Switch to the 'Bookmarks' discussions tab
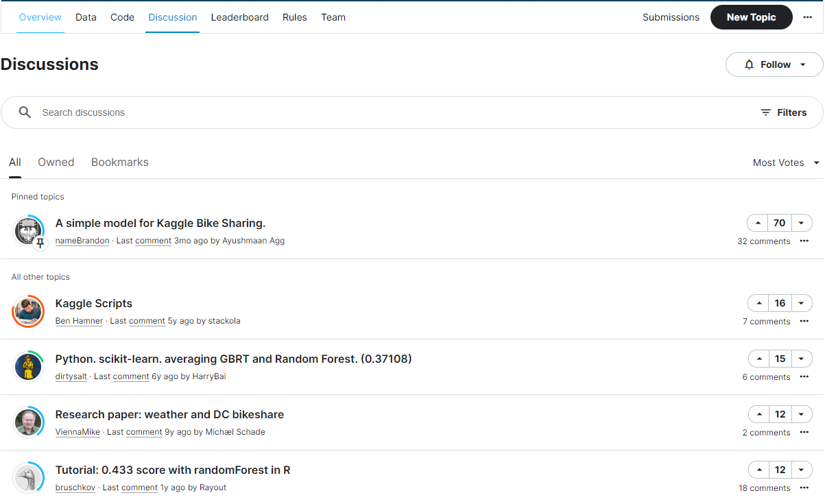The width and height of the screenshot is (825, 504). [x=120, y=163]
